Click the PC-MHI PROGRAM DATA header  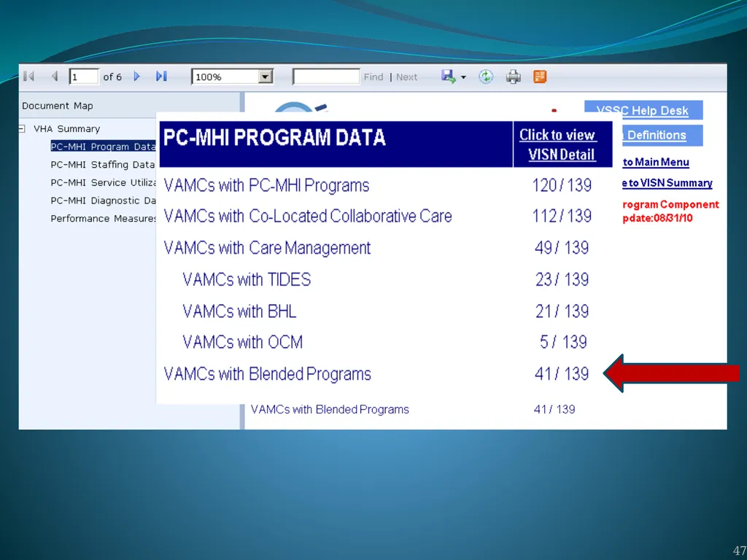click(x=274, y=138)
